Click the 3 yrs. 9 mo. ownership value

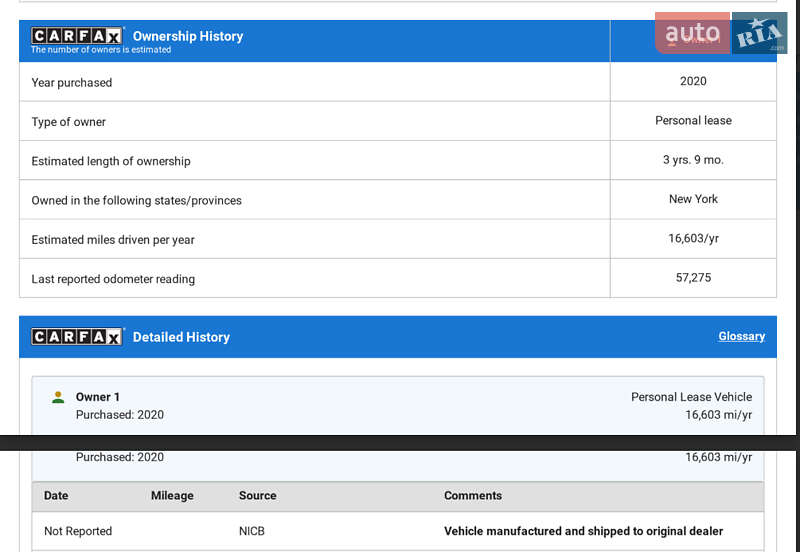click(x=693, y=160)
